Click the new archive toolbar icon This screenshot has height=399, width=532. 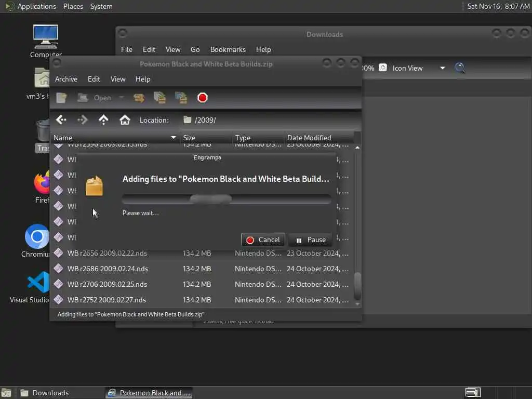[x=62, y=98]
